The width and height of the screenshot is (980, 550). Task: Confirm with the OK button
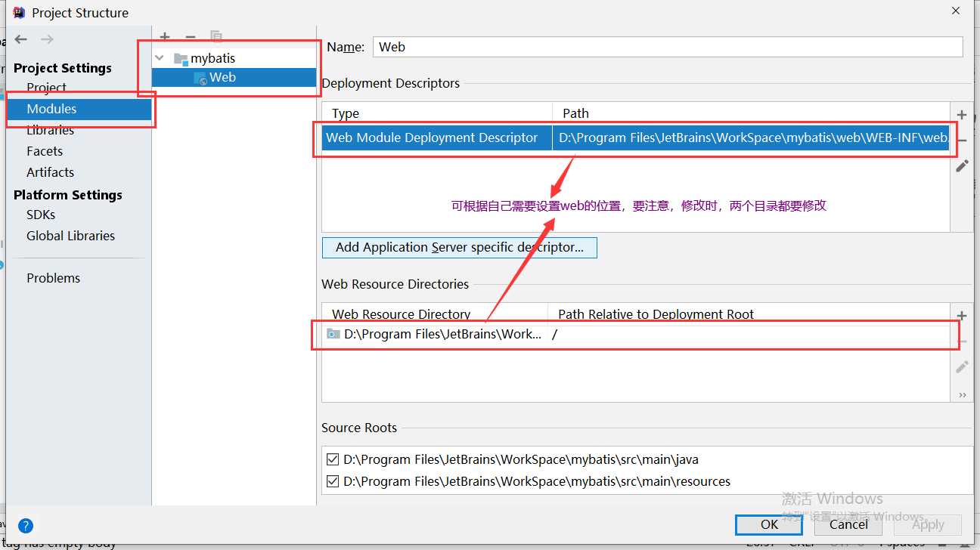tap(770, 524)
